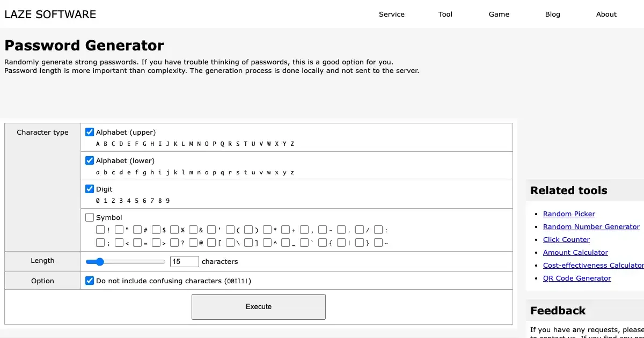Uncheck the Alphabet (upper) checkbox
The height and width of the screenshot is (338, 644).
pyautogui.click(x=90, y=132)
